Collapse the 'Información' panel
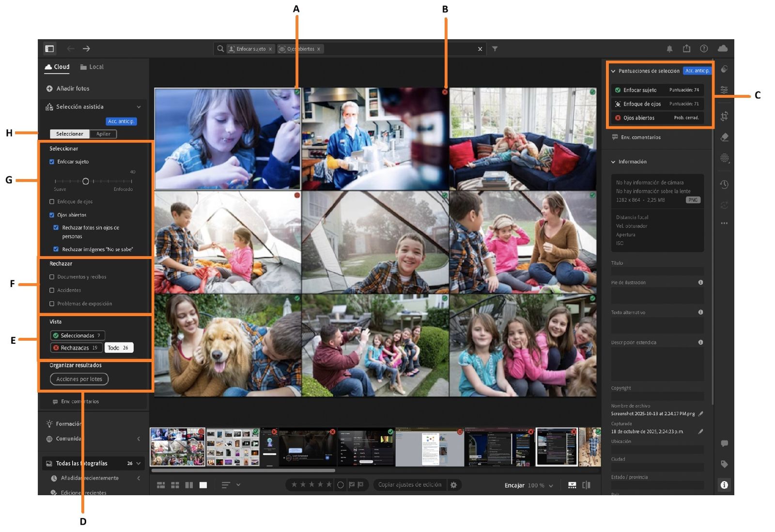 [x=614, y=162]
